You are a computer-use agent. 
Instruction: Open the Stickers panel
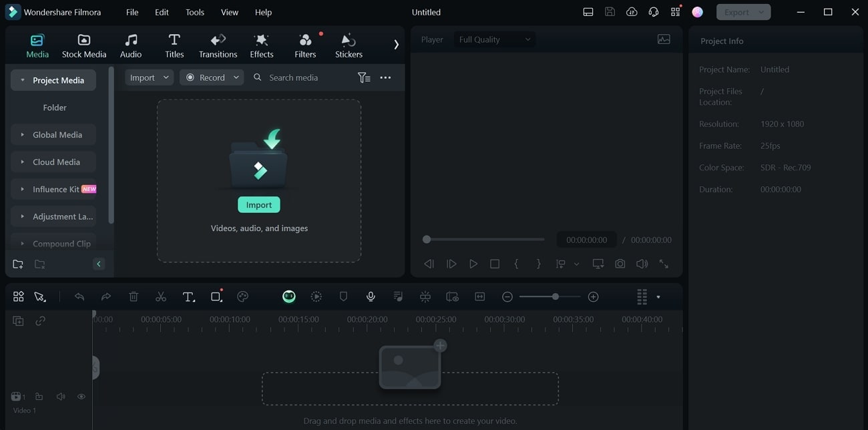coord(348,44)
